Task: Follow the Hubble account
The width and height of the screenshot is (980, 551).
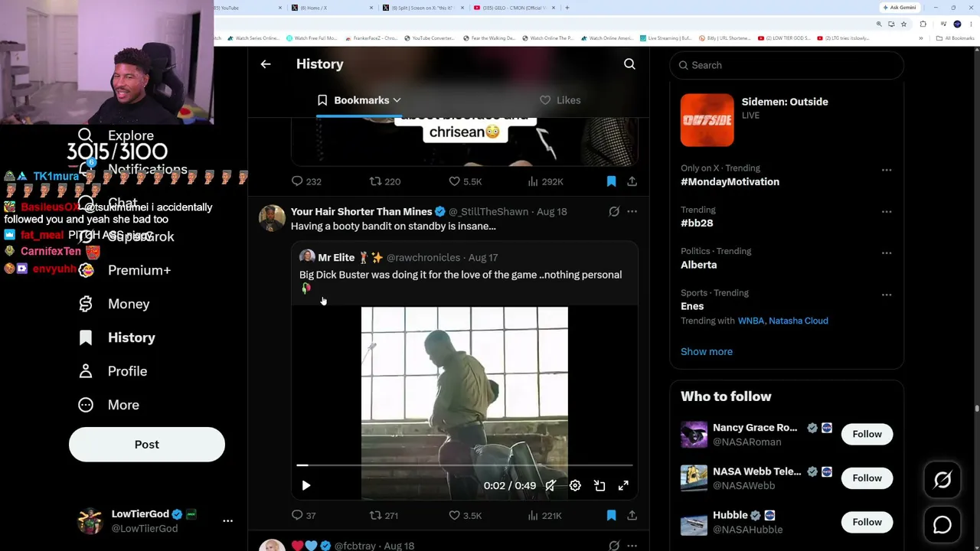Action: pos(867,522)
